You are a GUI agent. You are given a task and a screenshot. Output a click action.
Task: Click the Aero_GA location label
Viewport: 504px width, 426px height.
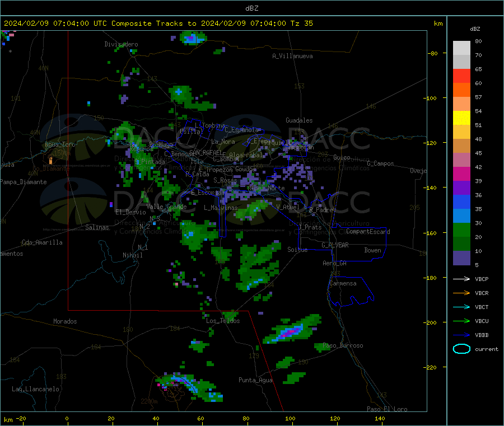point(334,263)
